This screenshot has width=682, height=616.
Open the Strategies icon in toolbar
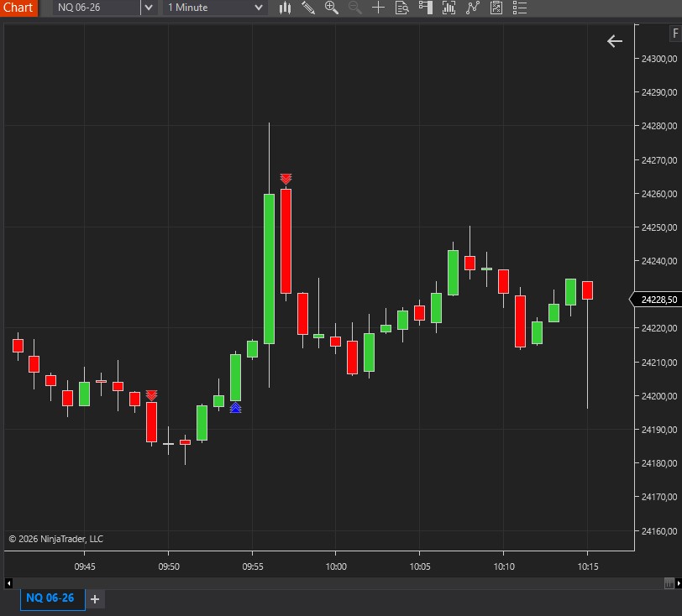click(x=496, y=8)
